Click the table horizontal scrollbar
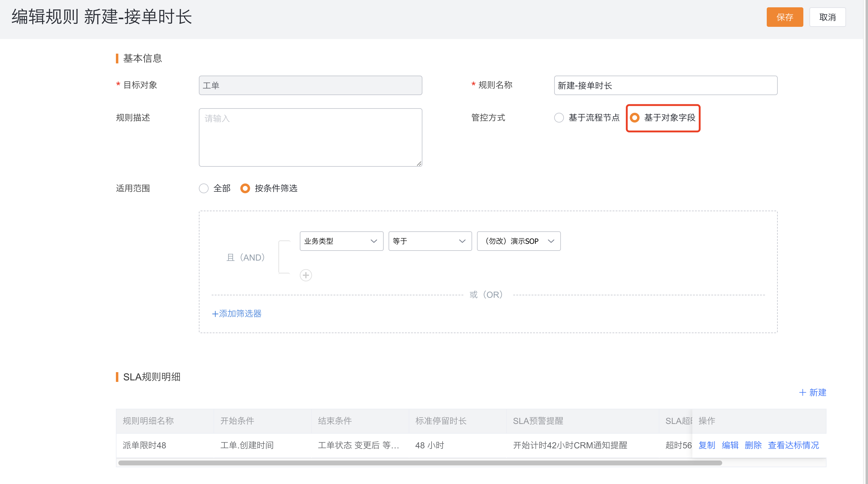The image size is (868, 484). [420, 463]
